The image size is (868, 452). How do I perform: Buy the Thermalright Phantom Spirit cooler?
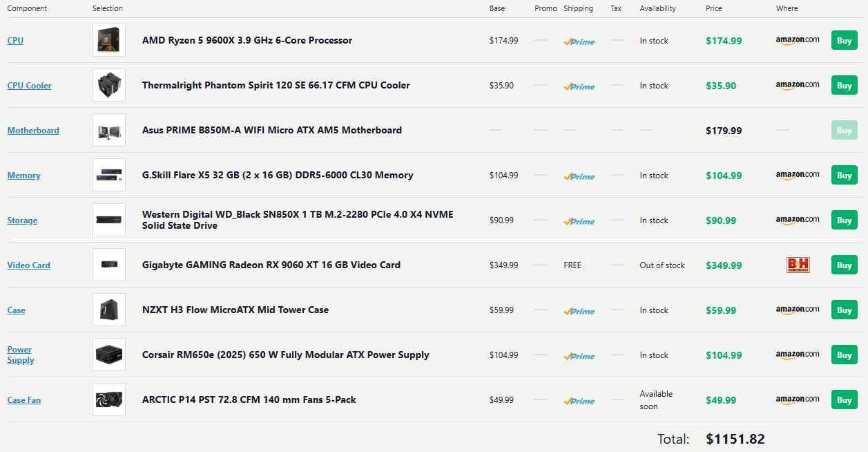844,85
